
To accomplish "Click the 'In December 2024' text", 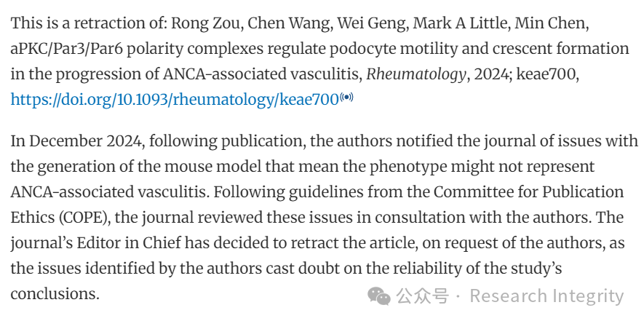I will click(x=76, y=141).
